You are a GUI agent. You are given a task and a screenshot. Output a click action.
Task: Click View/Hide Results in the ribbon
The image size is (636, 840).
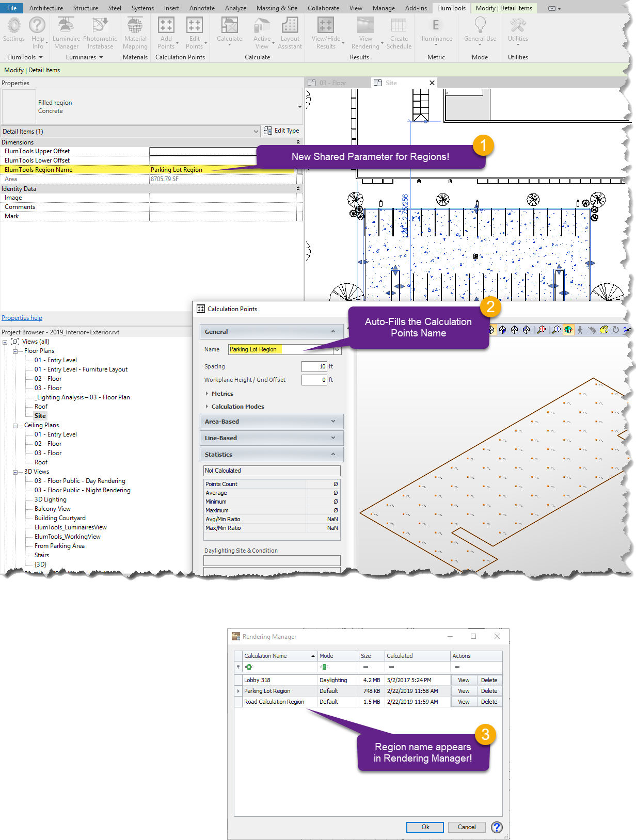tap(326, 33)
